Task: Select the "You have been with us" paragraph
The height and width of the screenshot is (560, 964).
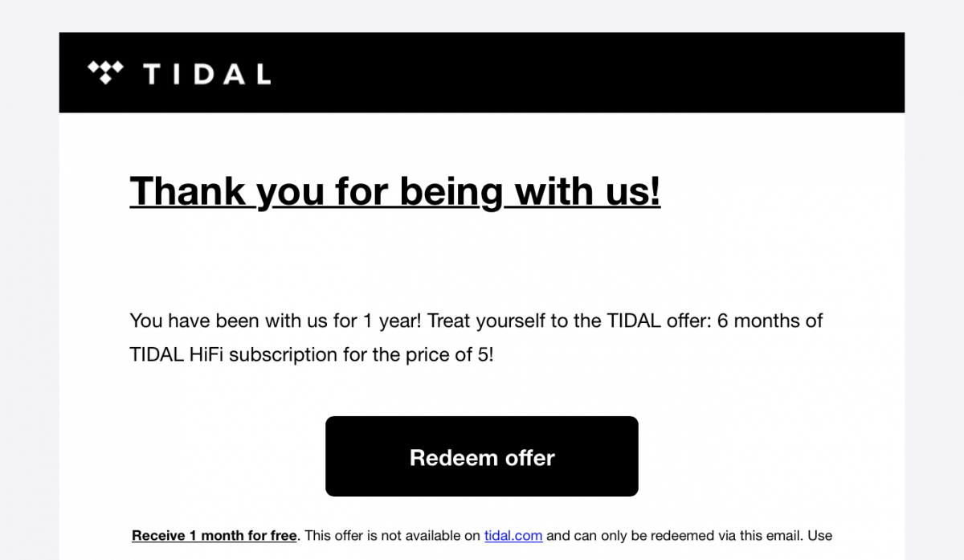Action: click(476, 337)
